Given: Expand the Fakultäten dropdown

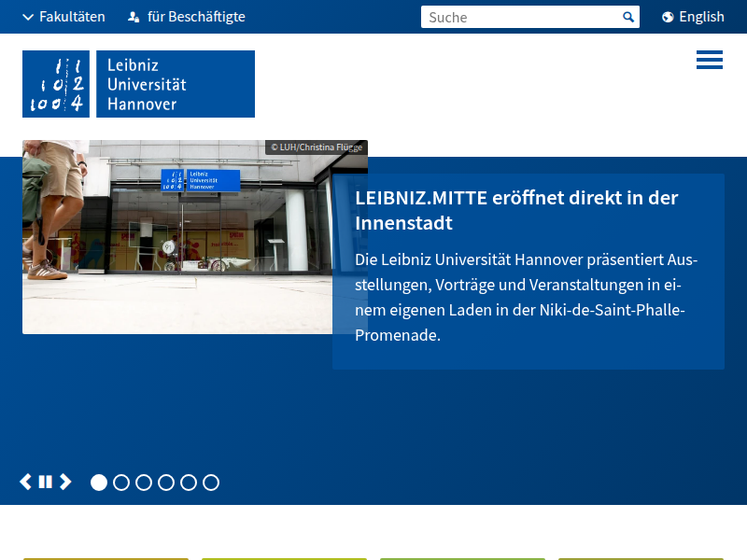Looking at the screenshot, I should point(63,17).
